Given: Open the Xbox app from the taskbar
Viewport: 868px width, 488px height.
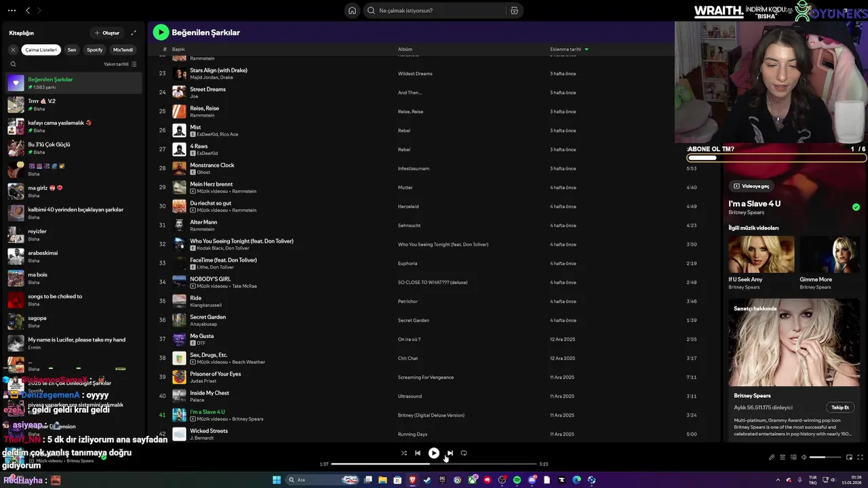Looking at the screenshot, I should pos(472,480).
